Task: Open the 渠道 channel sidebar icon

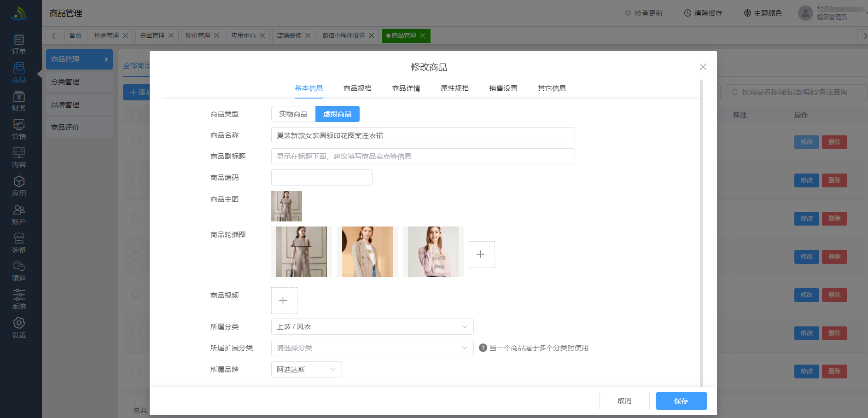Action: tap(19, 271)
